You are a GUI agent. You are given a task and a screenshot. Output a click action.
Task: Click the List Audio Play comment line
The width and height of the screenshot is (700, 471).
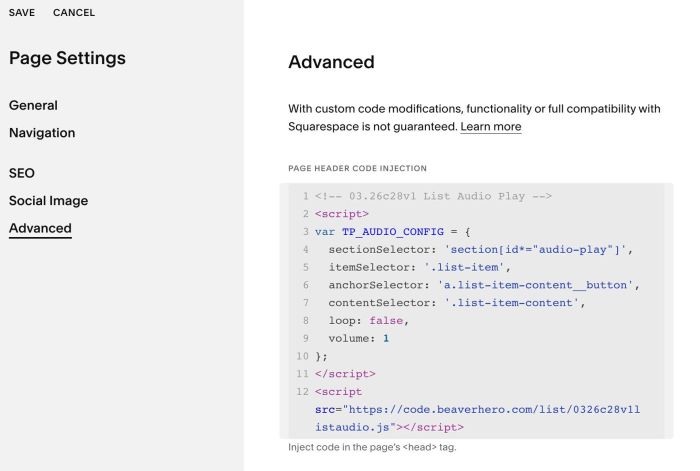coord(433,196)
